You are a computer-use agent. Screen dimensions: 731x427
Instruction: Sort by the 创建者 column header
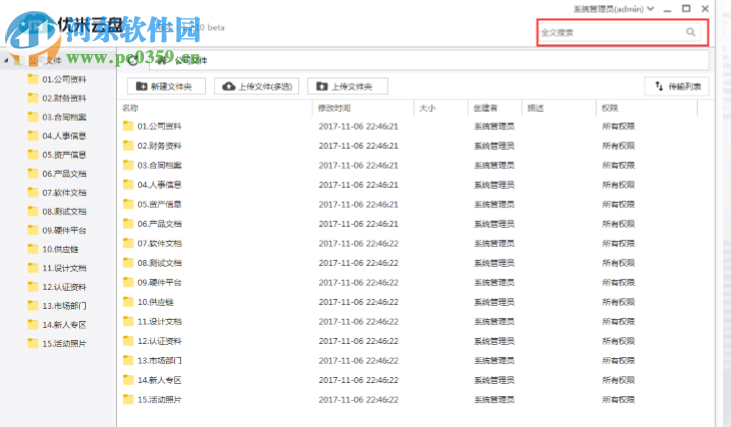point(485,108)
